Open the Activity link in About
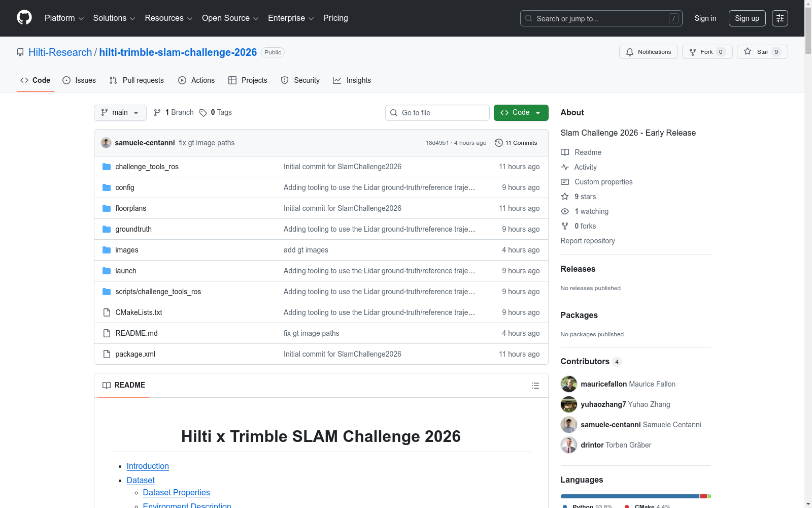 tap(586, 167)
